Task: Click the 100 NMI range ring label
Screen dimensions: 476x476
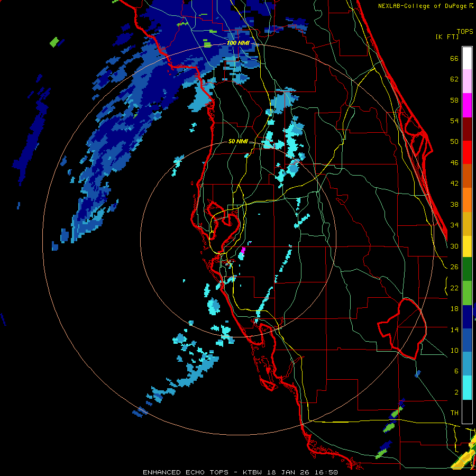Action: [x=238, y=43]
